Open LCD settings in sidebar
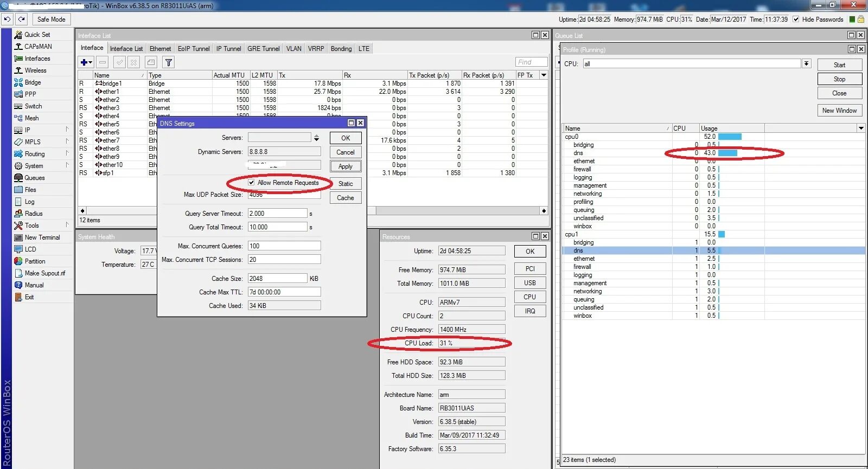Viewport: 868px width, 469px height. (x=30, y=249)
